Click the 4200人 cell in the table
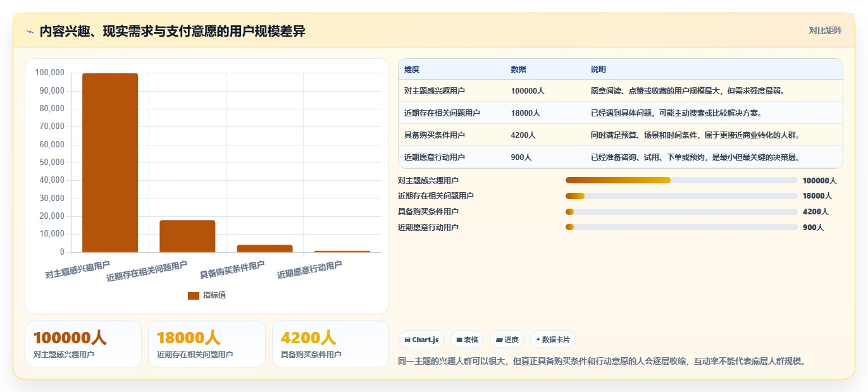The height and width of the screenshot is (392, 868). [x=523, y=135]
